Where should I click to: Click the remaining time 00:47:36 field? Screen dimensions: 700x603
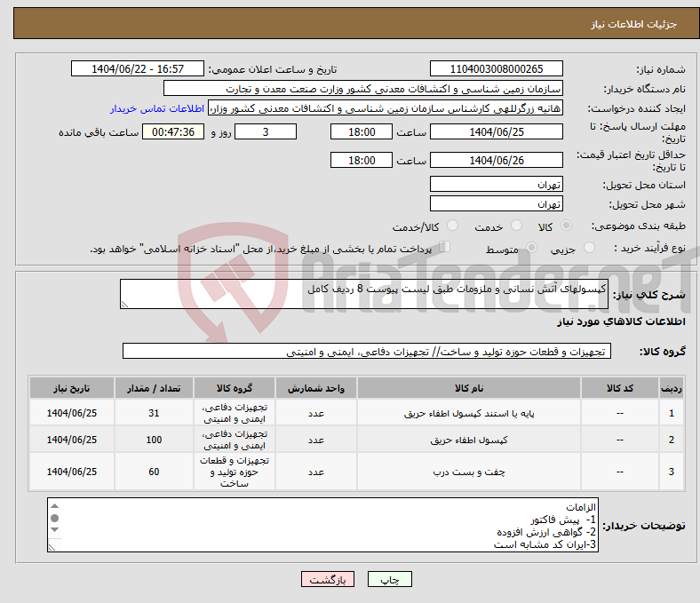pos(173,131)
